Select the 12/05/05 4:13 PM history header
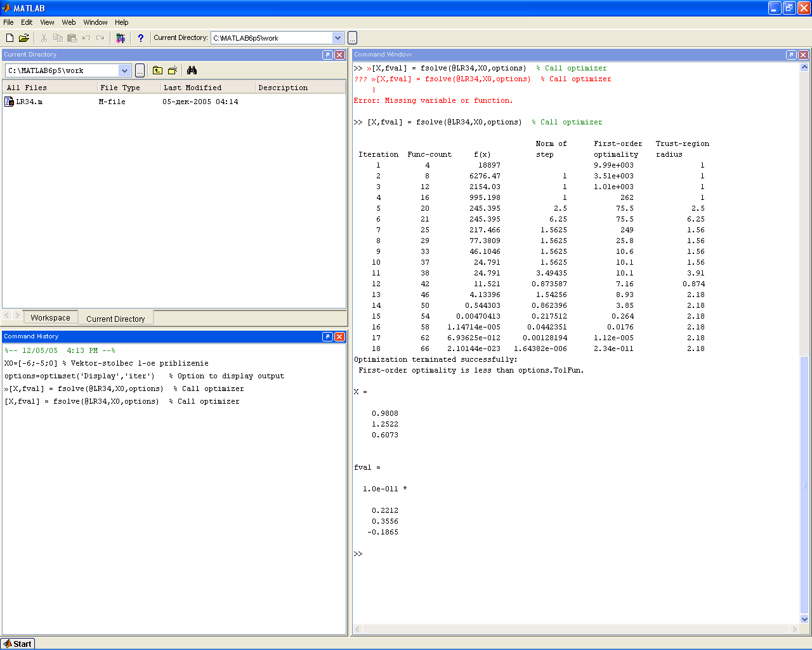The image size is (812, 650). tap(60, 350)
